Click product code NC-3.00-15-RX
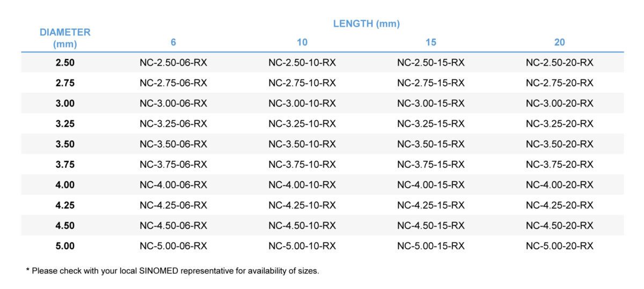644x289 pixels. coord(431,103)
